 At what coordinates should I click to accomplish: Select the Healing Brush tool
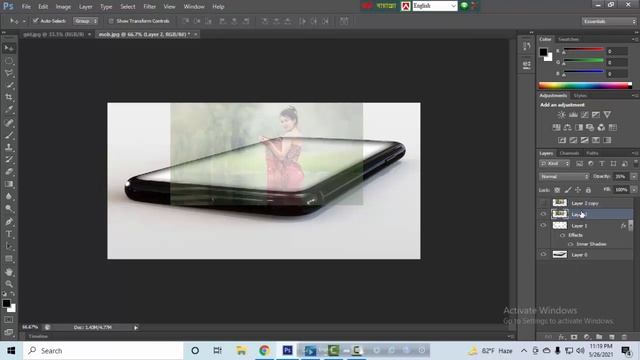(9, 122)
